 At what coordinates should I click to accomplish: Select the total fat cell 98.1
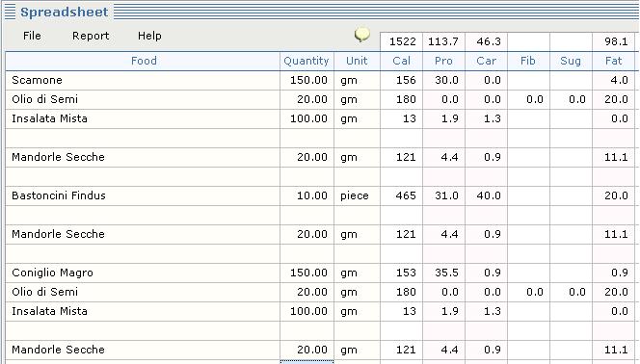pyautogui.click(x=613, y=41)
